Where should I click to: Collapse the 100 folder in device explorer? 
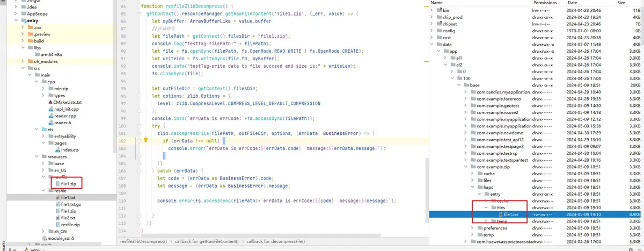pos(452,78)
